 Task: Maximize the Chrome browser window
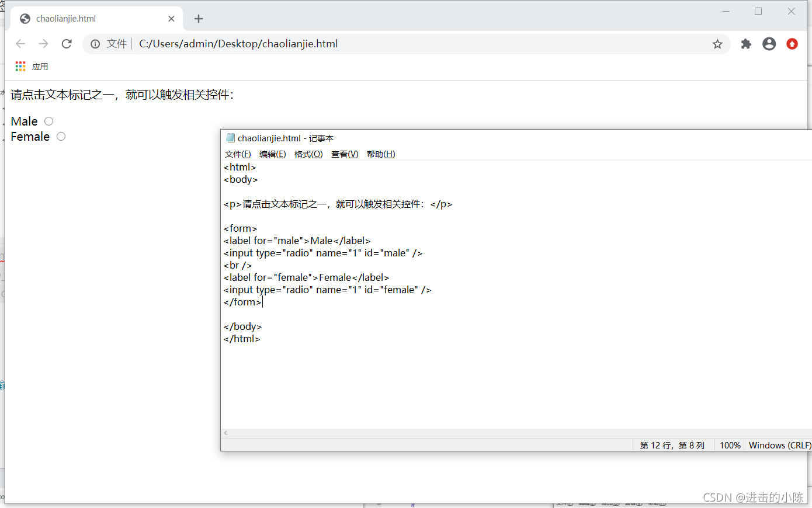pyautogui.click(x=758, y=11)
